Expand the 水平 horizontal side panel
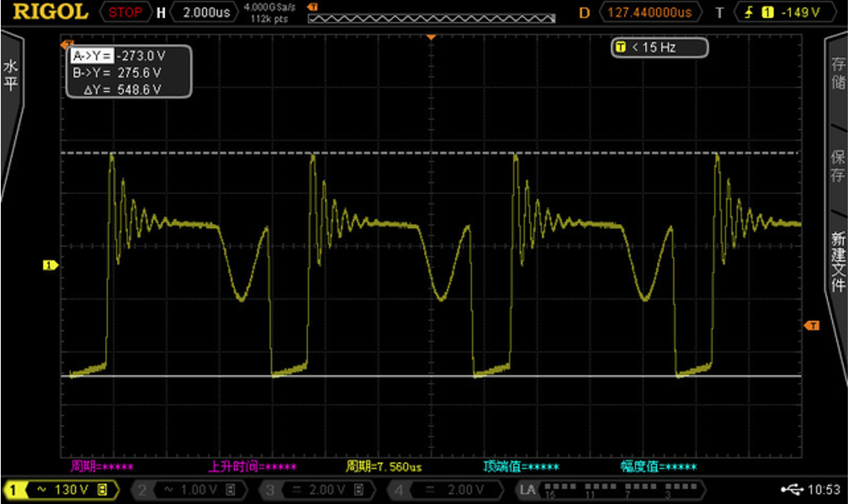The image size is (851, 504). click(x=10, y=75)
